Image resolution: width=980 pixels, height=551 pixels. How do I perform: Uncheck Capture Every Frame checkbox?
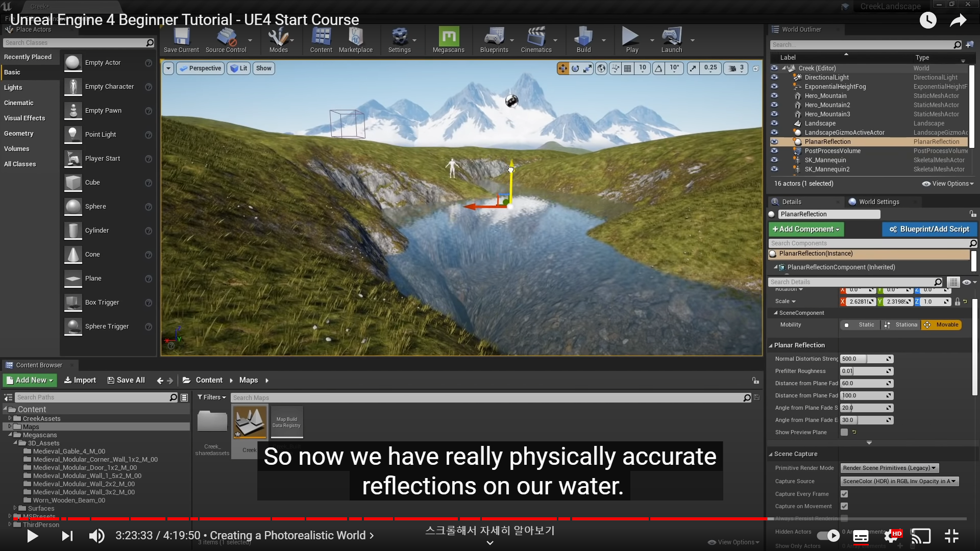click(844, 494)
